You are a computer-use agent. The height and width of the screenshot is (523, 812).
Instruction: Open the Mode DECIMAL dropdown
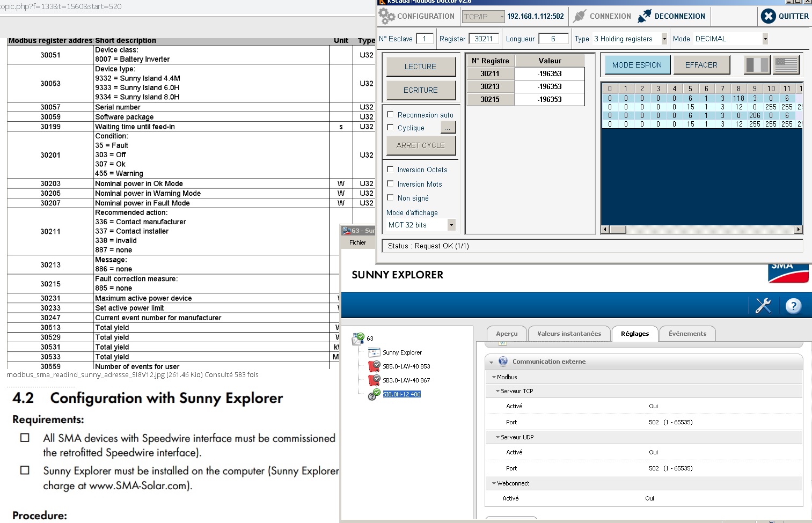tap(765, 39)
